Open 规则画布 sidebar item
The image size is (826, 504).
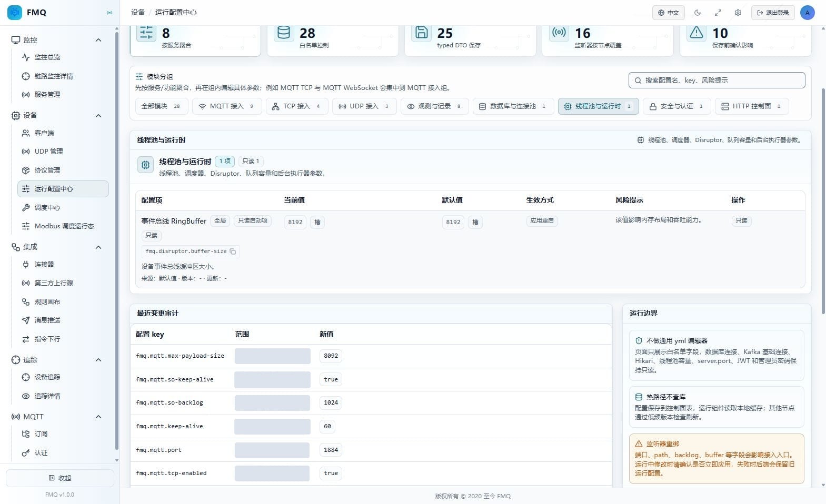[63, 302]
